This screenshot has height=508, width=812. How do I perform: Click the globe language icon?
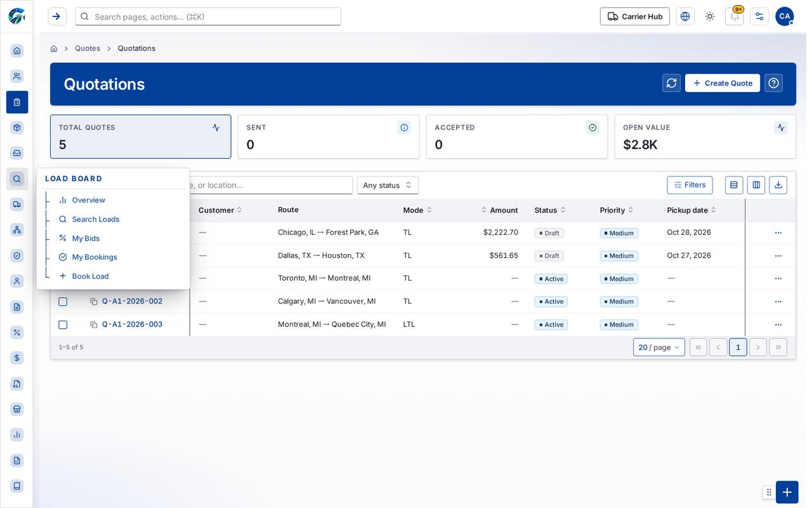click(685, 17)
